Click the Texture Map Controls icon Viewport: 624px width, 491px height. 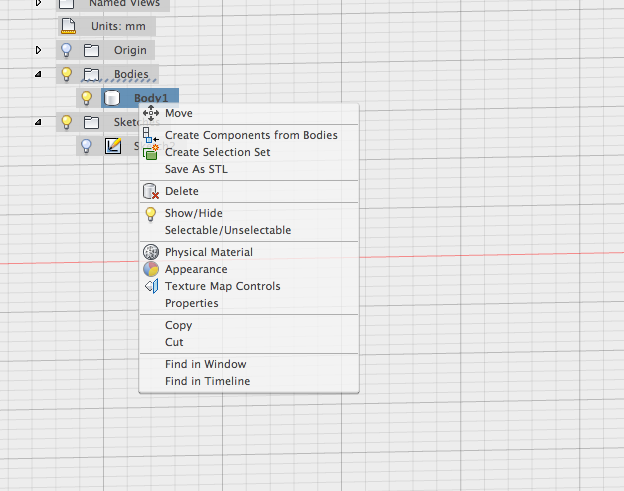[152, 286]
